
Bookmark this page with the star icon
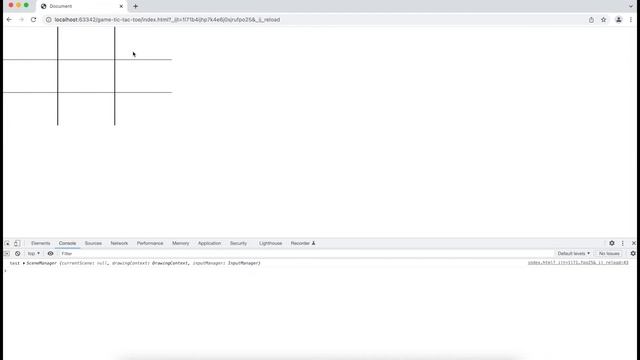(x=603, y=20)
